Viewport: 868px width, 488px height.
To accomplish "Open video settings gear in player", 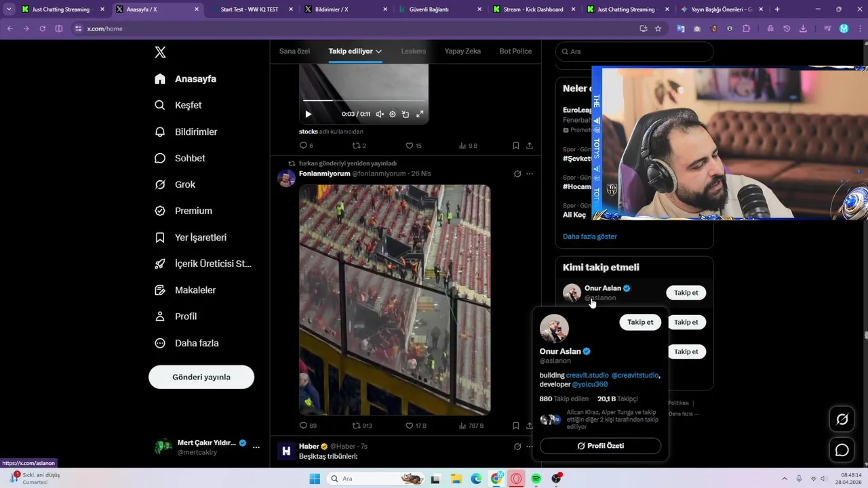I will point(393,114).
